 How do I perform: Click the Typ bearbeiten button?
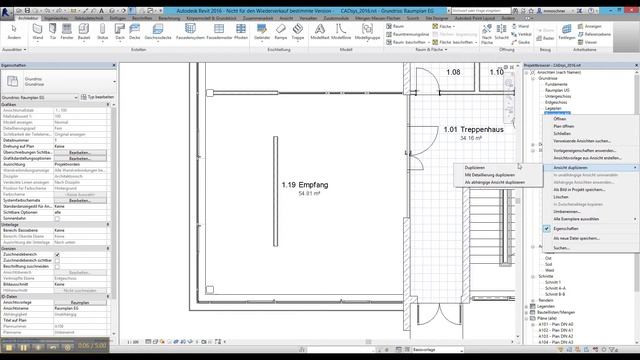point(97,97)
